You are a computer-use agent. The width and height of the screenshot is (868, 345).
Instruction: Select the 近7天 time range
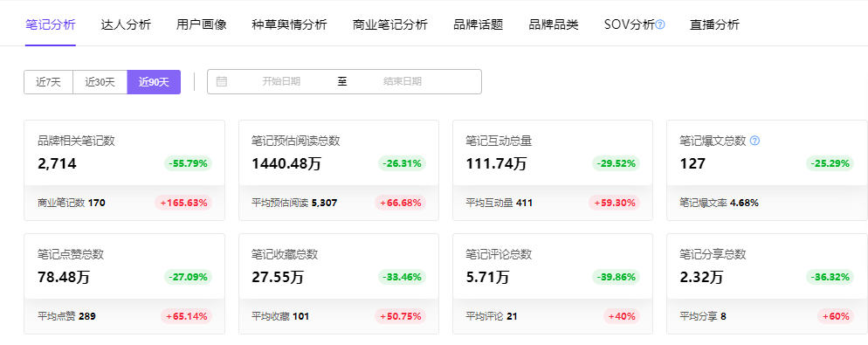pos(48,82)
